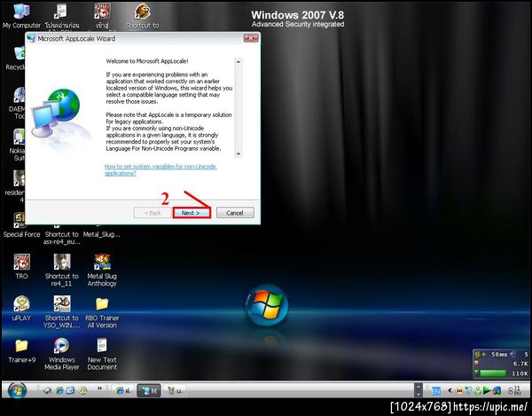The width and height of the screenshot is (532, 416).
Task: Select the lion 'Shortcut to' desktop icon
Action: [x=142, y=16]
